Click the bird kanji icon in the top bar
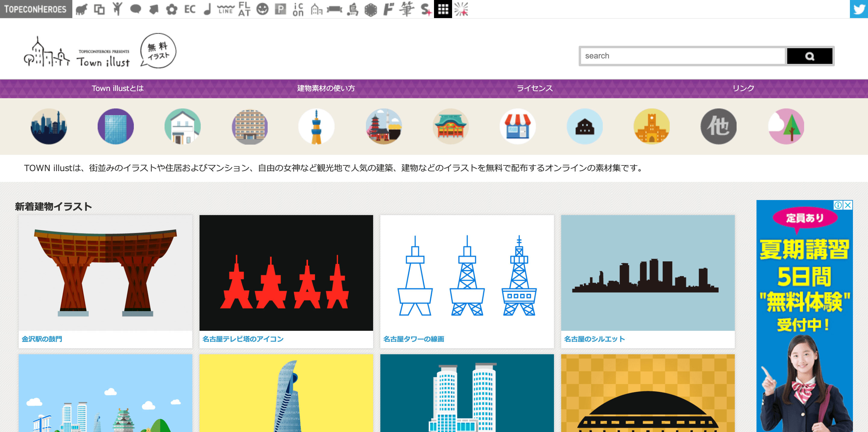This screenshot has height=432, width=868. point(352,9)
